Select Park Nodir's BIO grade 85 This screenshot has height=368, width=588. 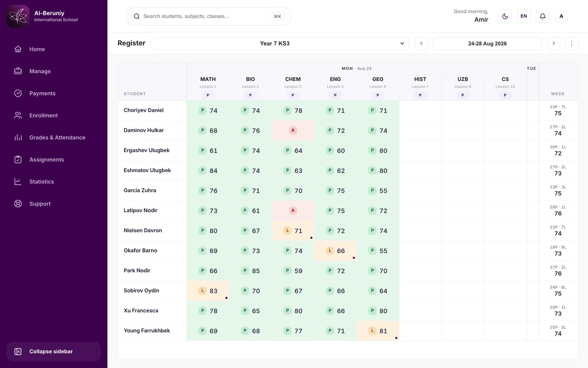[x=256, y=271]
